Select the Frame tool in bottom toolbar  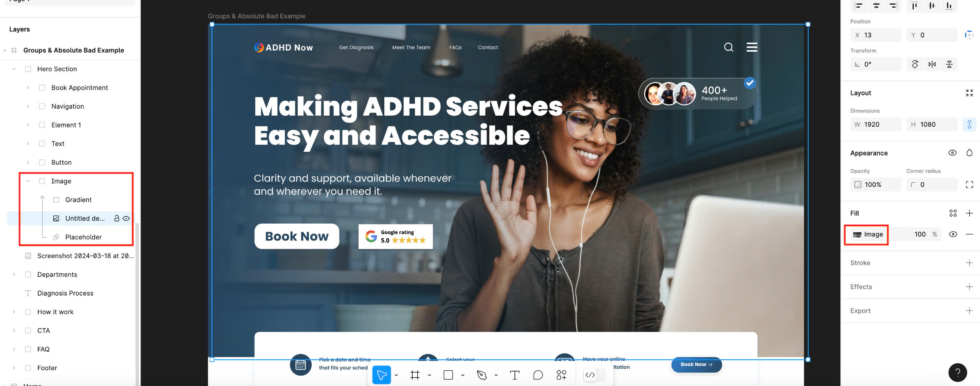415,375
